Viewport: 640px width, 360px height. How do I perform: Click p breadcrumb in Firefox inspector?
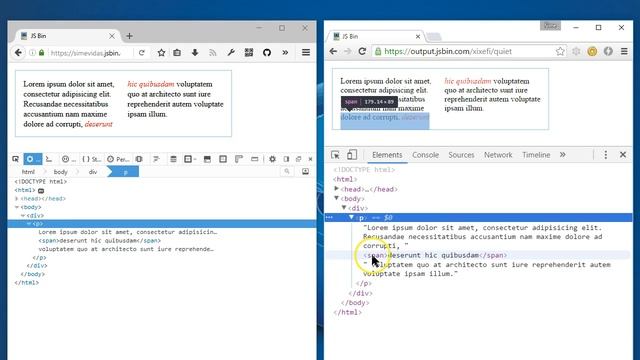[x=124, y=172]
